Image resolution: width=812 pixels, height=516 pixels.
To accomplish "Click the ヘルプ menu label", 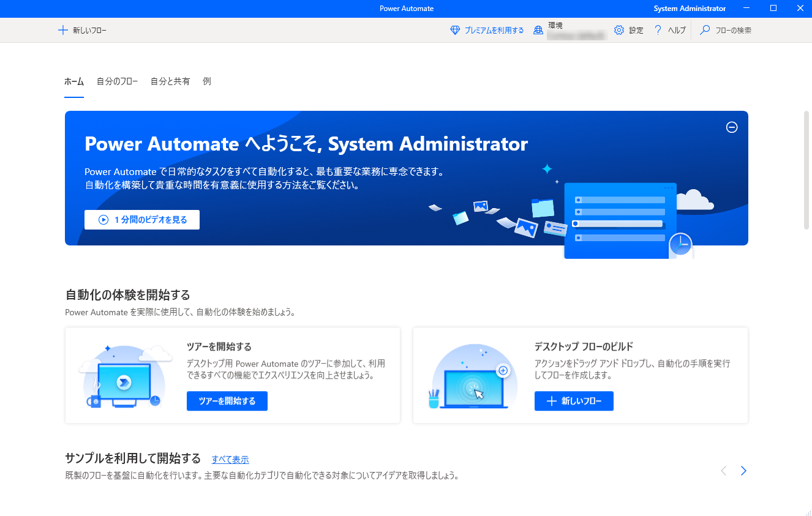I will 677,30.
